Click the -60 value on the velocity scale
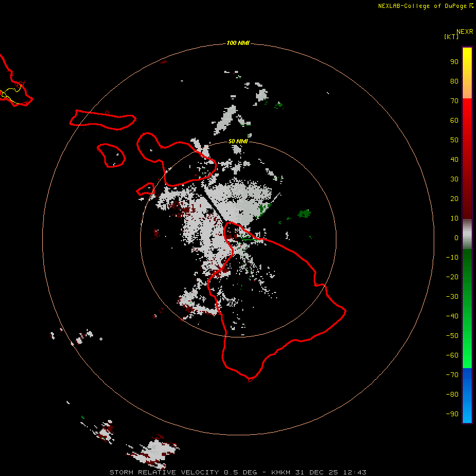 452,355
